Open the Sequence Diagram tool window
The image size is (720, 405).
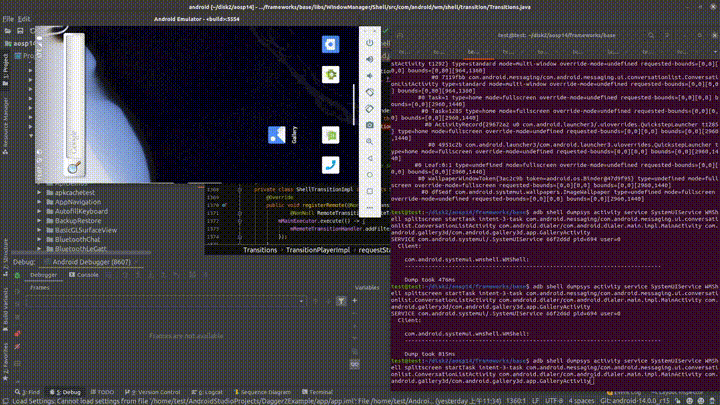point(263,392)
